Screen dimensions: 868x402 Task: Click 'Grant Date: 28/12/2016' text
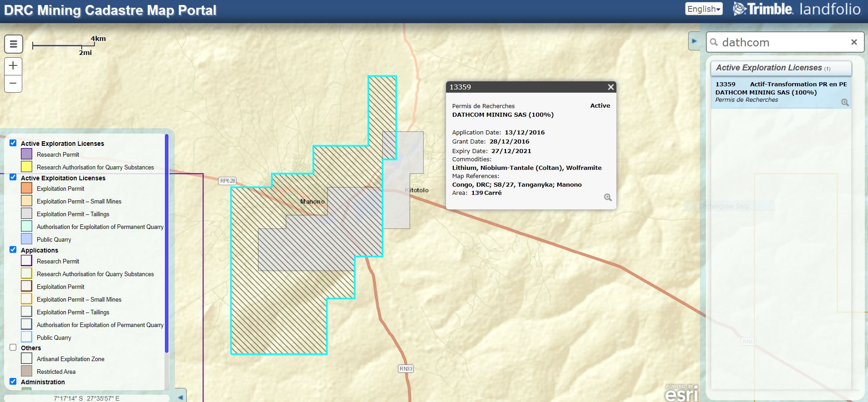pyautogui.click(x=491, y=142)
